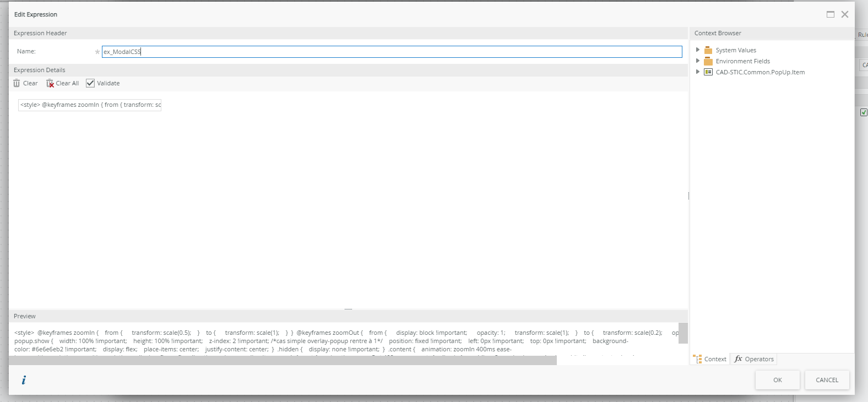Click the Environment Fields folder icon
This screenshot has height=402, width=868.
708,61
